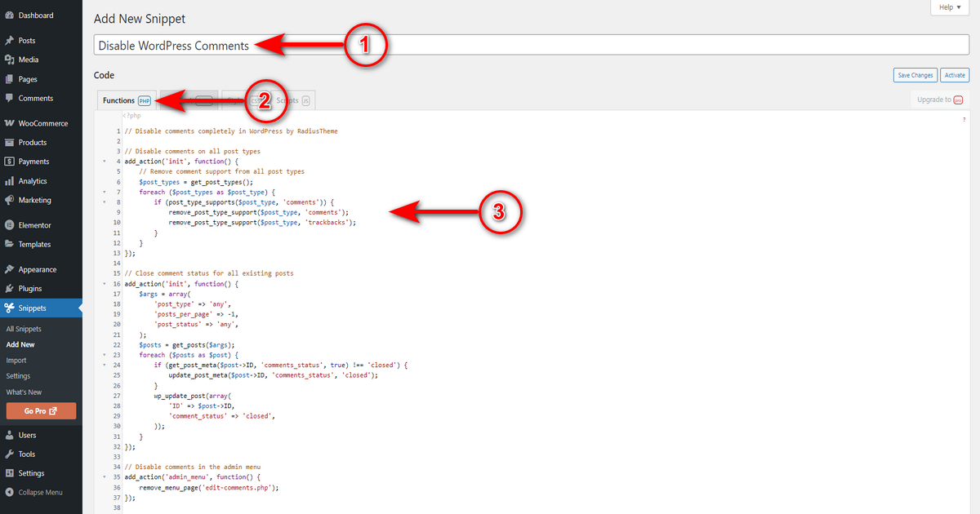Open the Elementor sidebar icon
980x514 pixels.
[9, 225]
